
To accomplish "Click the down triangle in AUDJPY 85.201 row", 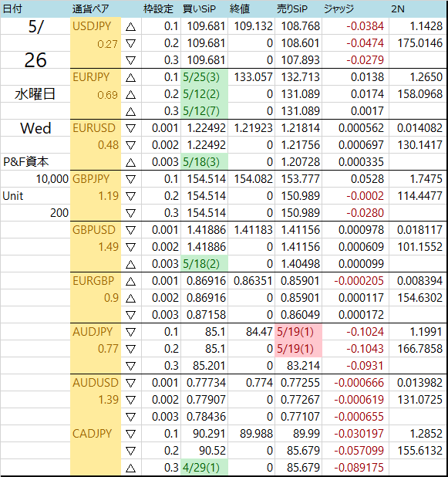I will [x=130, y=367].
